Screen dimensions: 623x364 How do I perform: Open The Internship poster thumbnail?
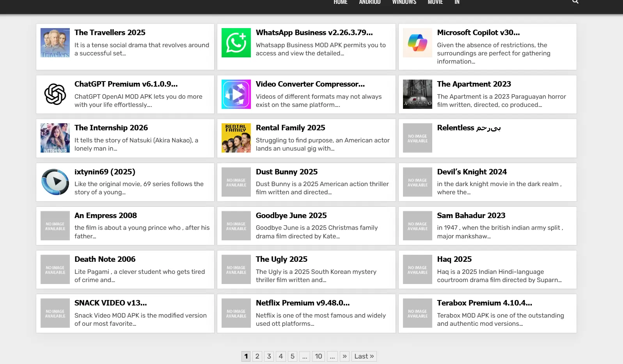click(x=55, y=138)
